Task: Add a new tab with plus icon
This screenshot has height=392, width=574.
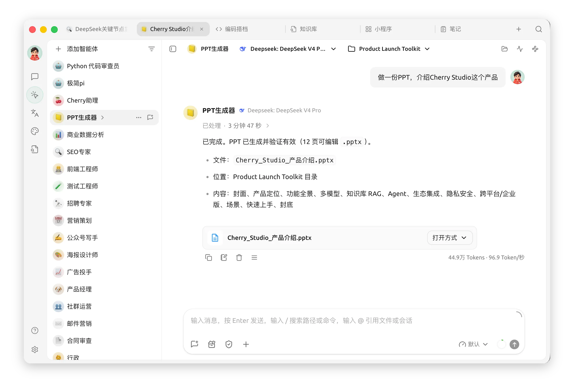Action: tap(519, 29)
